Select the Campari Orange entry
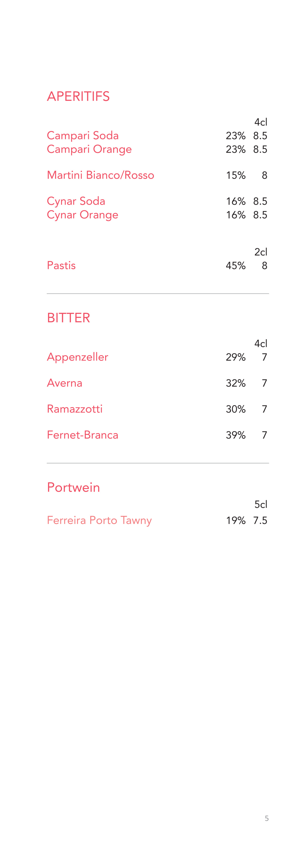The width and height of the screenshot is (307, 868). click(x=89, y=149)
